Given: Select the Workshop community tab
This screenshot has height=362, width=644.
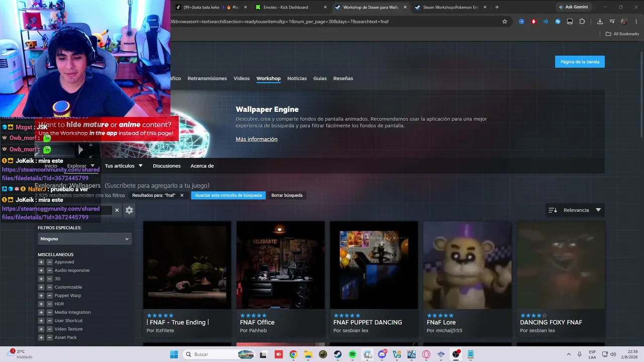Looking at the screenshot, I should [268, 78].
